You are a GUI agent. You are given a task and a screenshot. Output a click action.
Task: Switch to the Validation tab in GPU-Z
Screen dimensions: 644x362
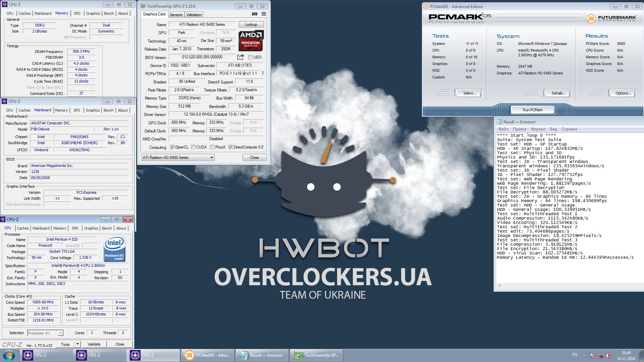[194, 15]
